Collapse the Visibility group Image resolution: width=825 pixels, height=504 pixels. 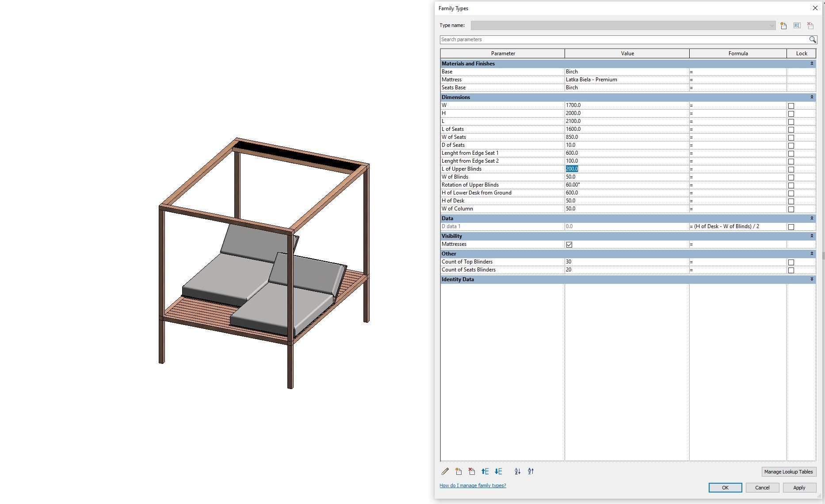(812, 236)
